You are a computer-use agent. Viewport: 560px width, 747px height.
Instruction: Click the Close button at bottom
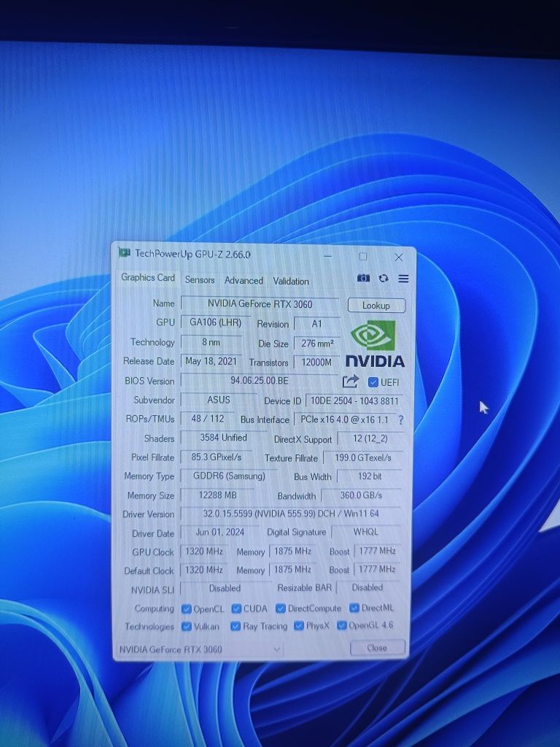[377, 648]
